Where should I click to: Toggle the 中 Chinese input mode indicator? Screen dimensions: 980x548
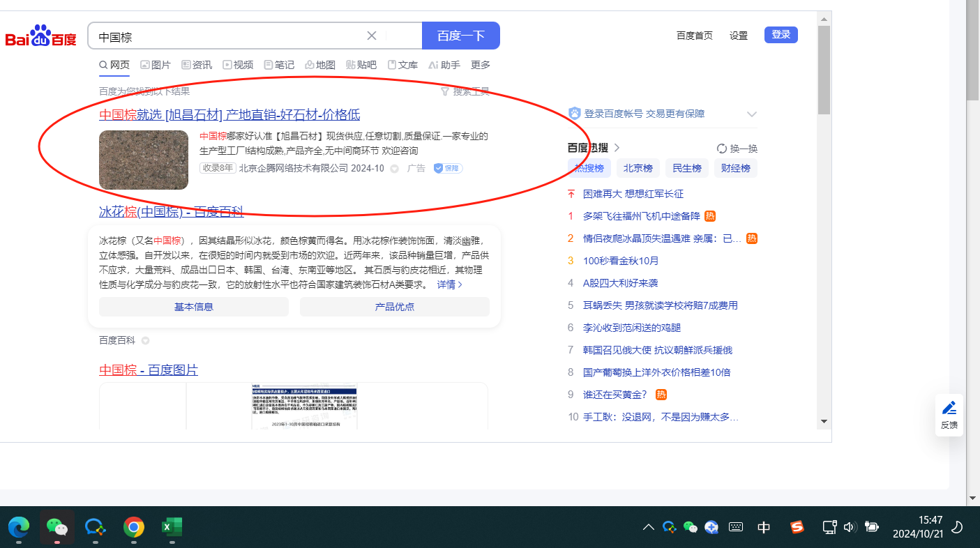(764, 527)
